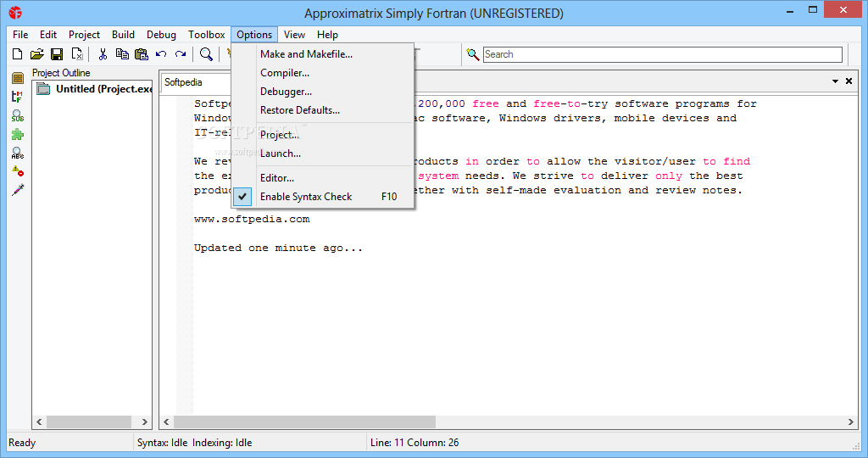Click the 'Updated one minute ago...' line
This screenshot has height=458, width=868.
coord(278,249)
